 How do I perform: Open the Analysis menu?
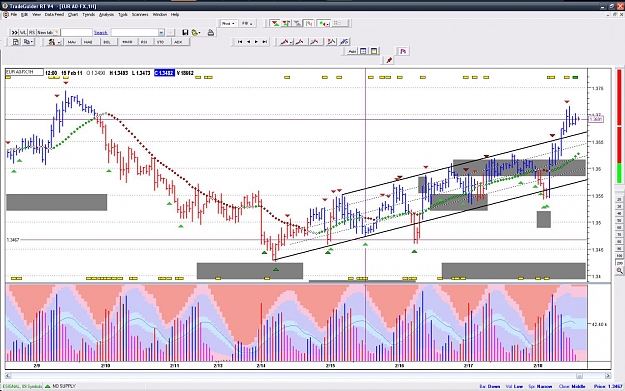[106, 14]
